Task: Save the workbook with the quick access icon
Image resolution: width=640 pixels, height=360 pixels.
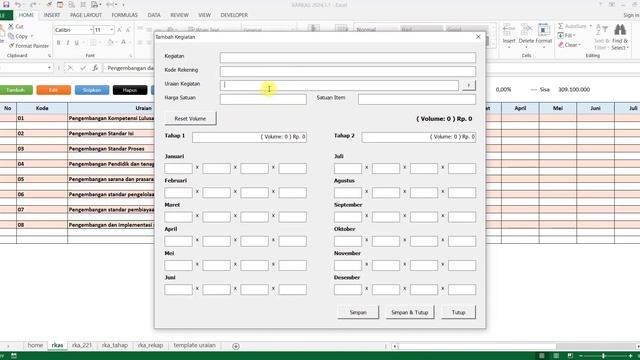Action: 6,4
